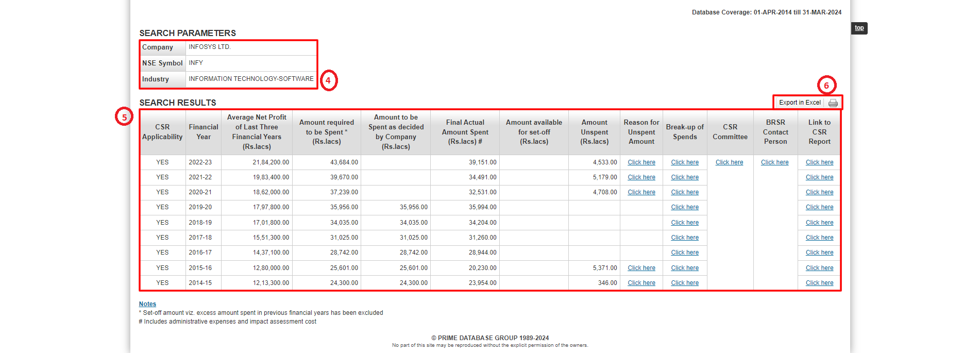Click the 20,230.00 amount spent value
980x353 pixels.
point(483,268)
